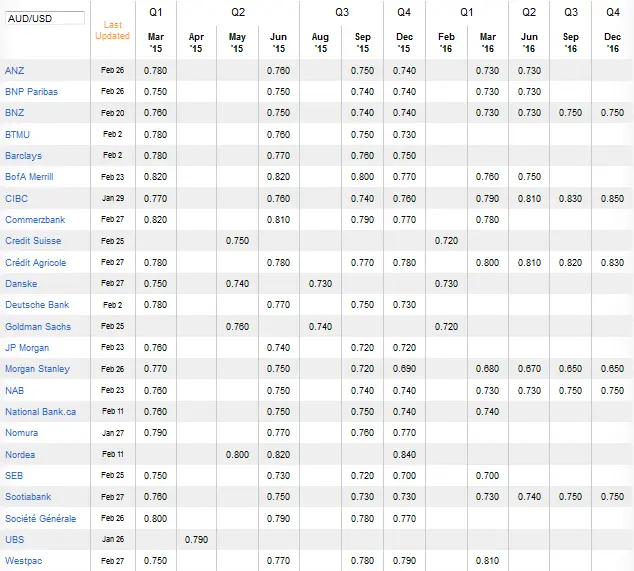634x571 pixels.
Task: Click BNZ's Feb 20 last updated date
Action: point(112,113)
